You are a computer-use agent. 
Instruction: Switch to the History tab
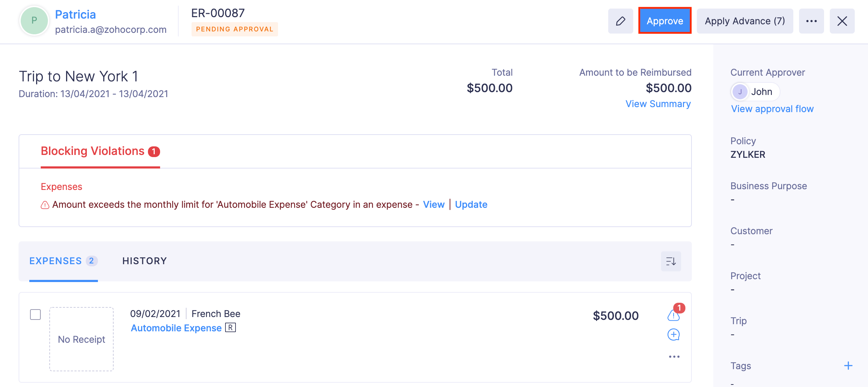144,261
